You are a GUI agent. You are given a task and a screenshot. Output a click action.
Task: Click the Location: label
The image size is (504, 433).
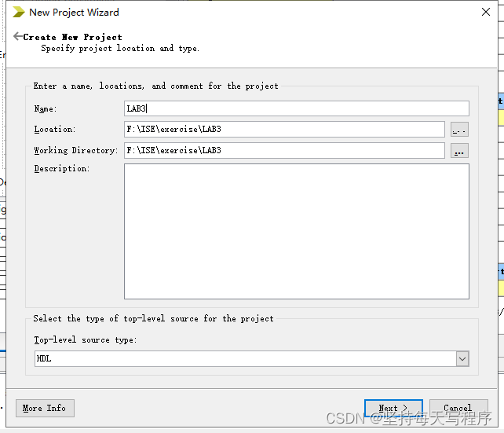click(x=54, y=129)
